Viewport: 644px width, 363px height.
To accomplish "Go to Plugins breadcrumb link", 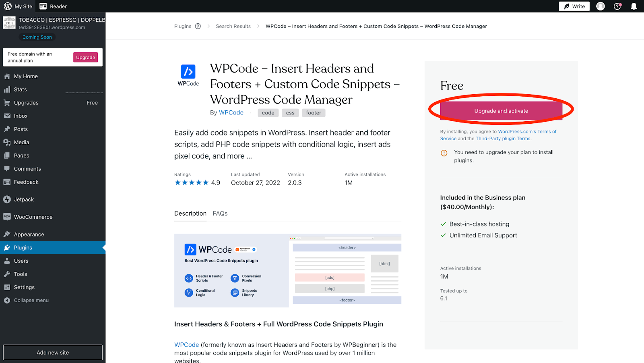I will tap(183, 26).
